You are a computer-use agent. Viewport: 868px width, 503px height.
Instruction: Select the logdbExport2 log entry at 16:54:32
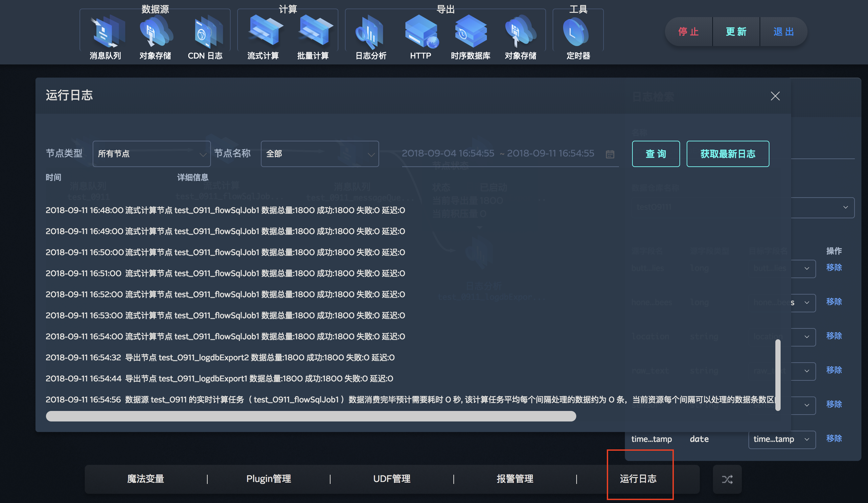click(x=220, y=357)
